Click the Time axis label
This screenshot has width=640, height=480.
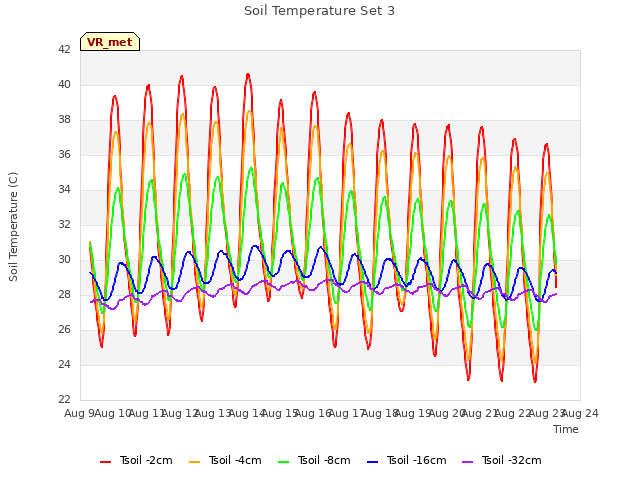(566, 429)
